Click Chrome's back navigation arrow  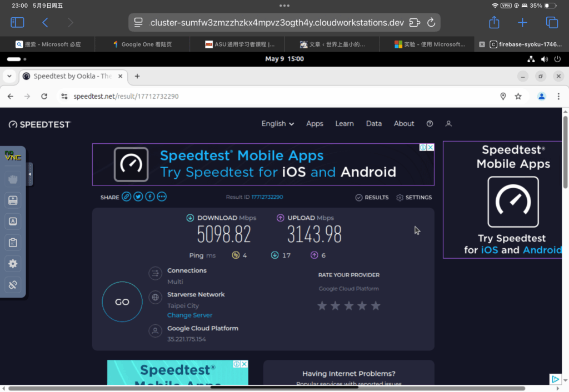click(x=11, y=97)
